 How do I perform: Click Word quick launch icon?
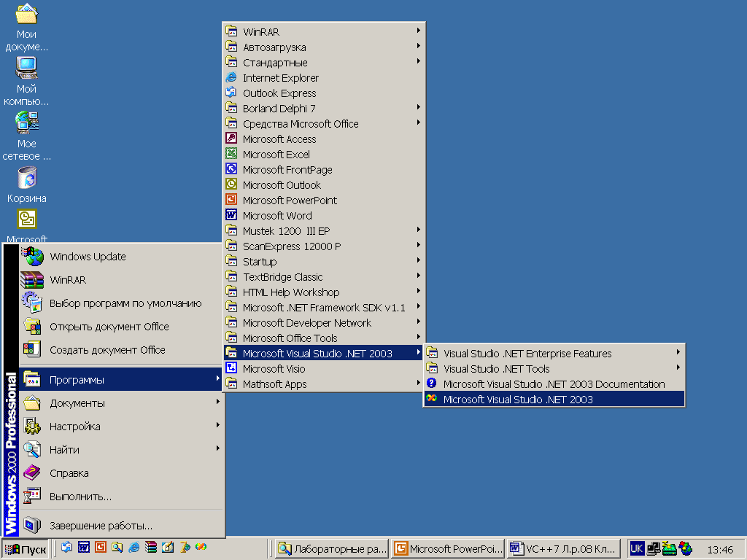pyautogui.click(x=83, y=548)
